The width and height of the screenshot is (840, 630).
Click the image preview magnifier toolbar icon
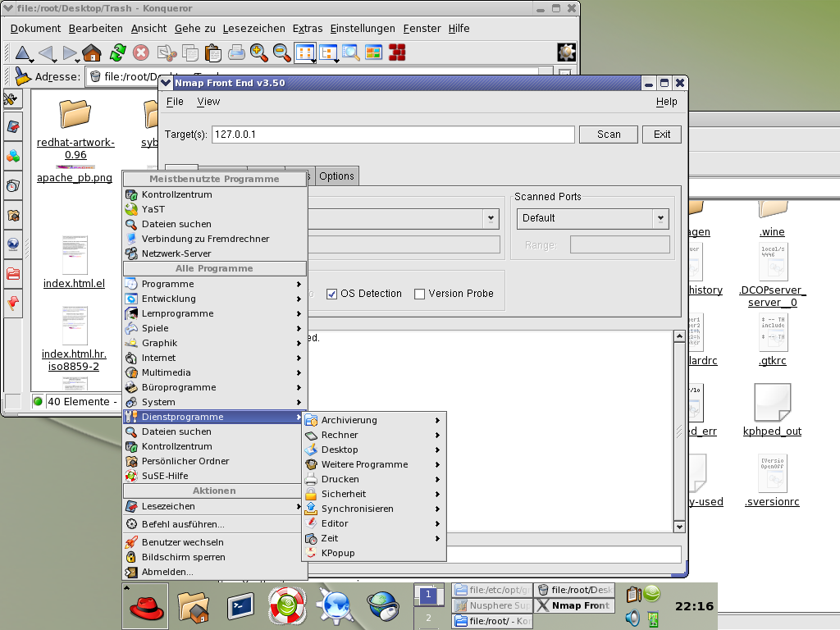click(351, 53)
